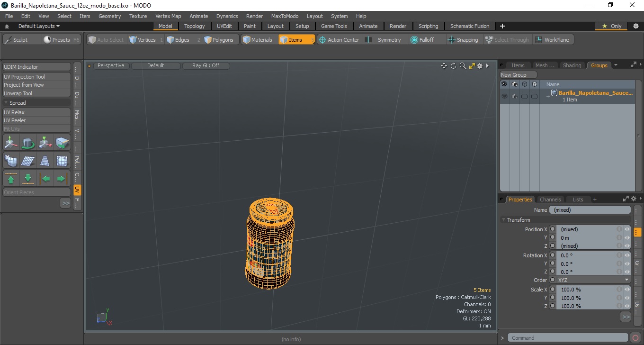Open the Geometry menu

[110, 16]
